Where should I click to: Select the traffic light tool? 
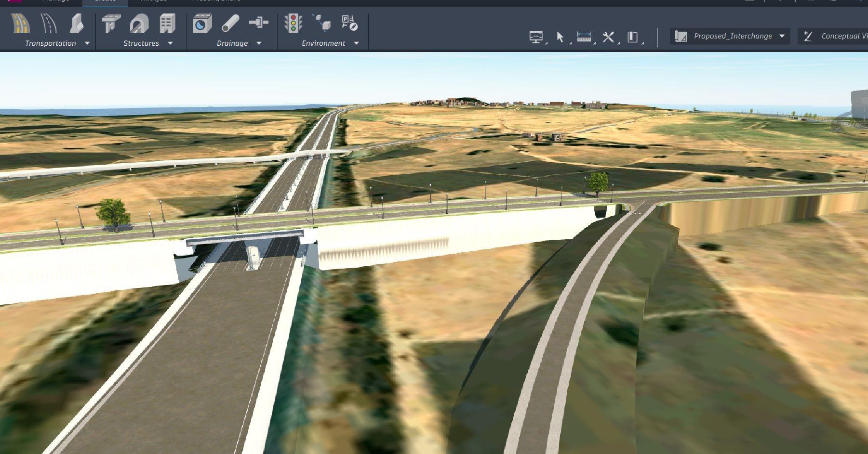tap(293, 23)
